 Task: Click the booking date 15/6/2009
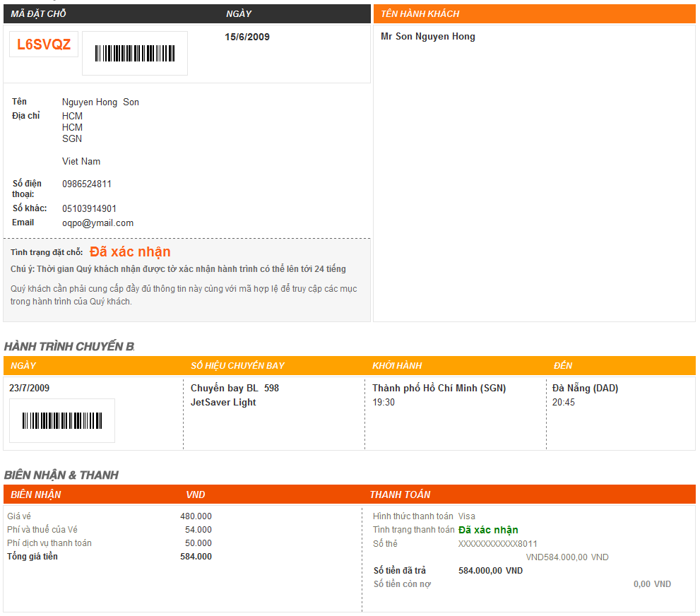pyautogui.click(x=247, y=37)
